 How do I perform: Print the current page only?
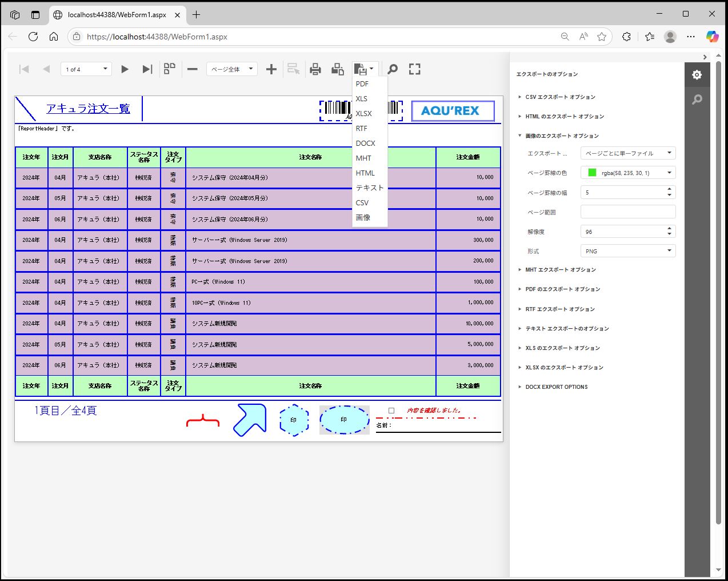(x=338, y=69)
